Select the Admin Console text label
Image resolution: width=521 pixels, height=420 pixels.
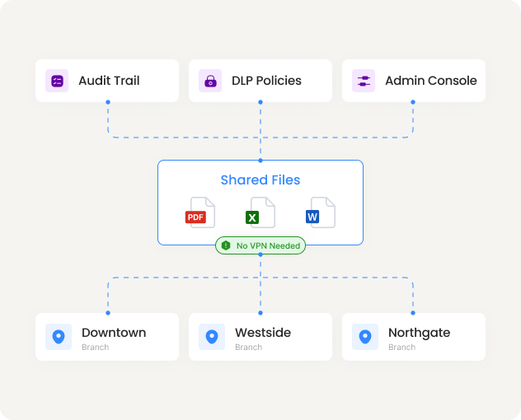[x=430, y=81]
